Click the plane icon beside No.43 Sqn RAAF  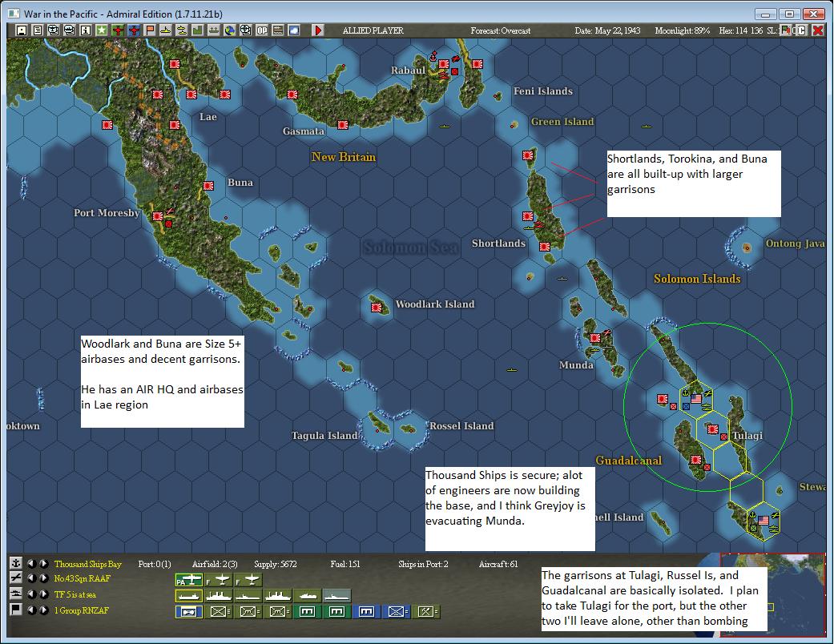[x=16, y=578]
